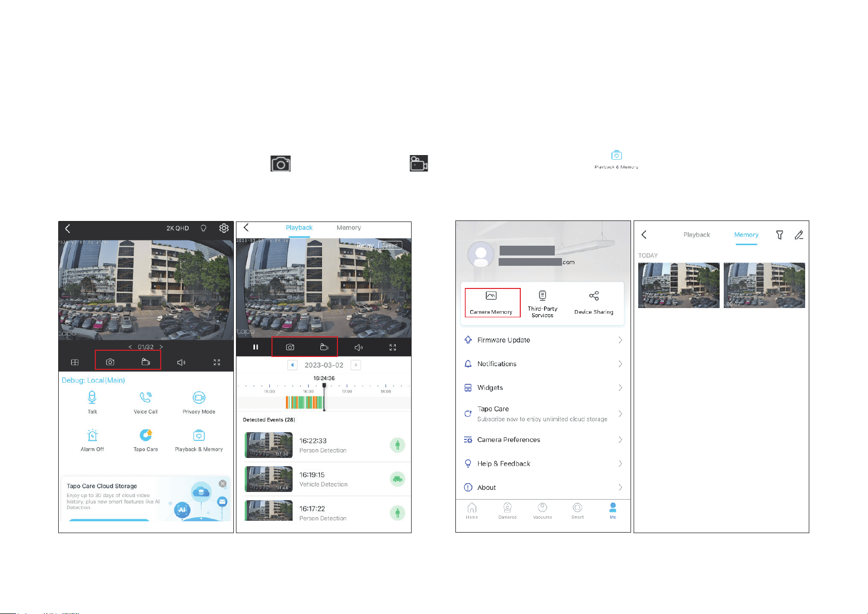Open Widgets
The width and height of the screenshot is (868, 614).
543,387
